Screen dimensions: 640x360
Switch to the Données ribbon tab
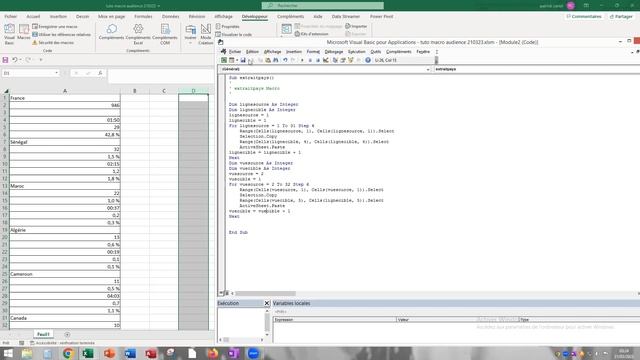click(x=171, y=17)
